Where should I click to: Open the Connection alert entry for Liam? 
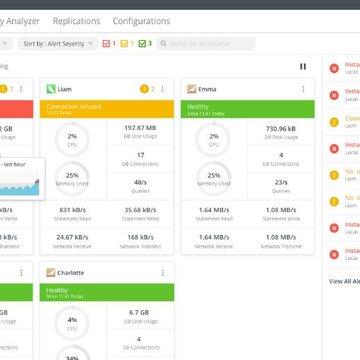[x=341, y=122]
